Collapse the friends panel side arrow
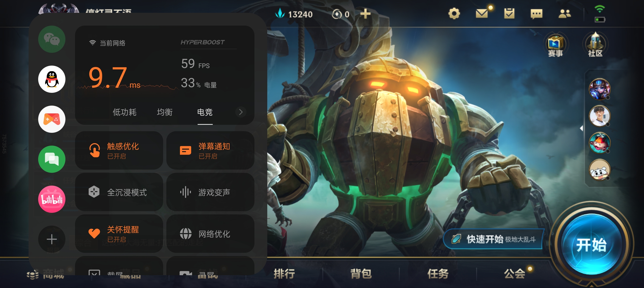 582,129
